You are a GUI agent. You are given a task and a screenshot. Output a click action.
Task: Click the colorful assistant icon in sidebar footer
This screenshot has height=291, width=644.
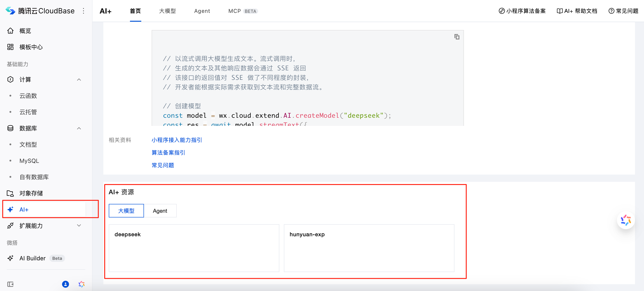coord(81,284)
